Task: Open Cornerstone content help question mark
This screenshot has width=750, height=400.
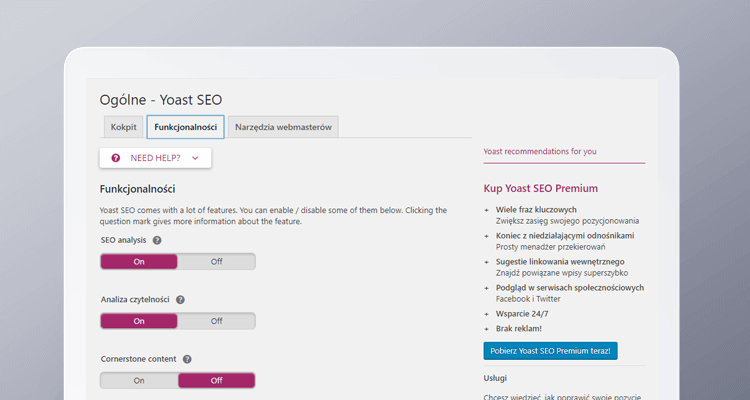Action: coord(188,359)
